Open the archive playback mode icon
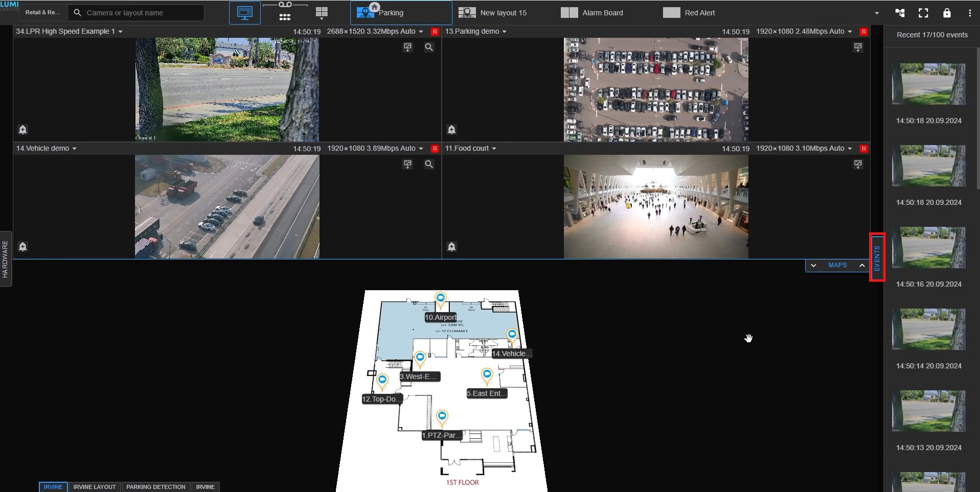This screenshot has height=492, width=980. [x=285, y=12]
